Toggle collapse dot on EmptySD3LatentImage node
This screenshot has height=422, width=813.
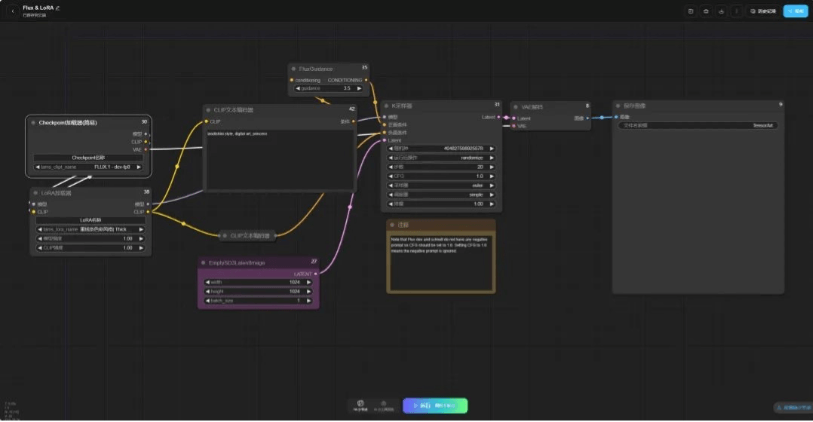(205, 262)
